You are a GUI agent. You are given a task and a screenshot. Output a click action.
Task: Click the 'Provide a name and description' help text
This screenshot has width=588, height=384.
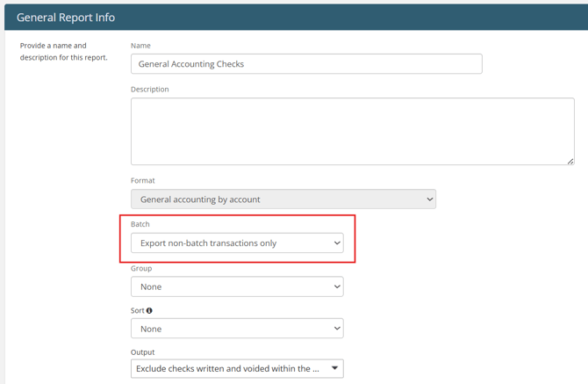pyautogui.click(x=64, y=52)
